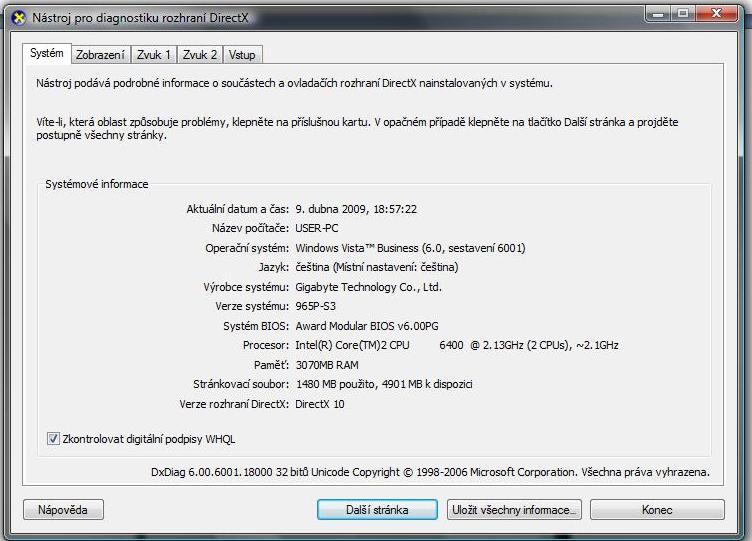Viewport: 752px width, 541px height.
Task: Click page file value 1480 MB použito
Action: 384,384
